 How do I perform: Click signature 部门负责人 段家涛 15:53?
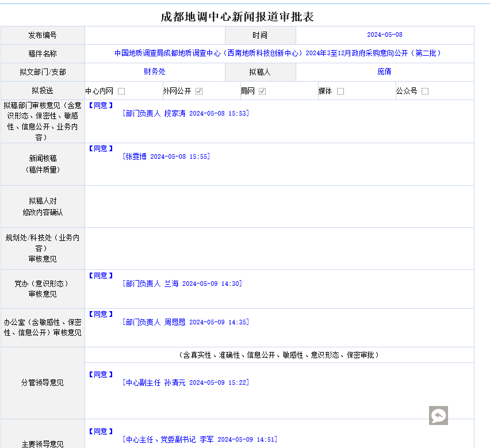[x=186, y=113]
